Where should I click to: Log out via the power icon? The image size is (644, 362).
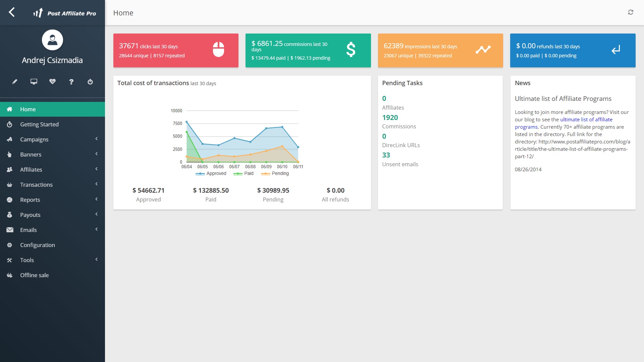click(90, 81)
